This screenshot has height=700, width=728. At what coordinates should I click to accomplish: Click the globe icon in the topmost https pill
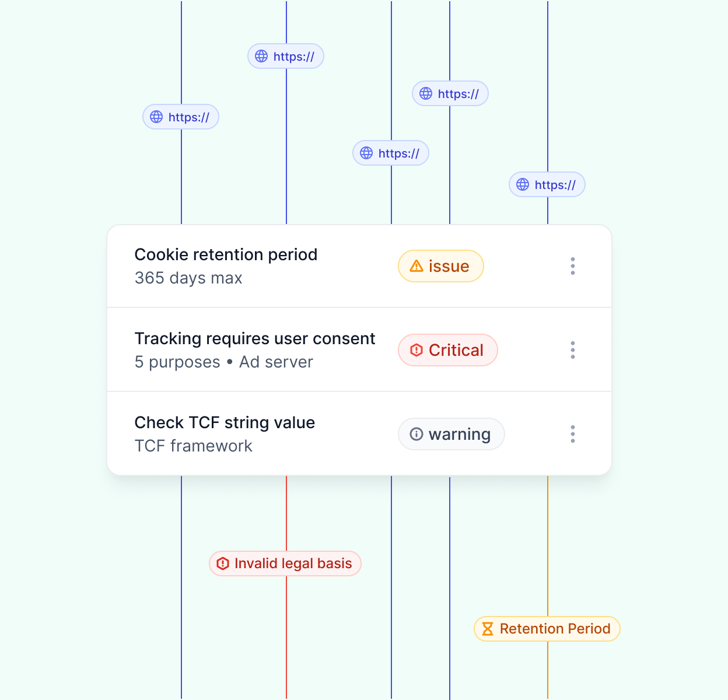tap(261, 56)
